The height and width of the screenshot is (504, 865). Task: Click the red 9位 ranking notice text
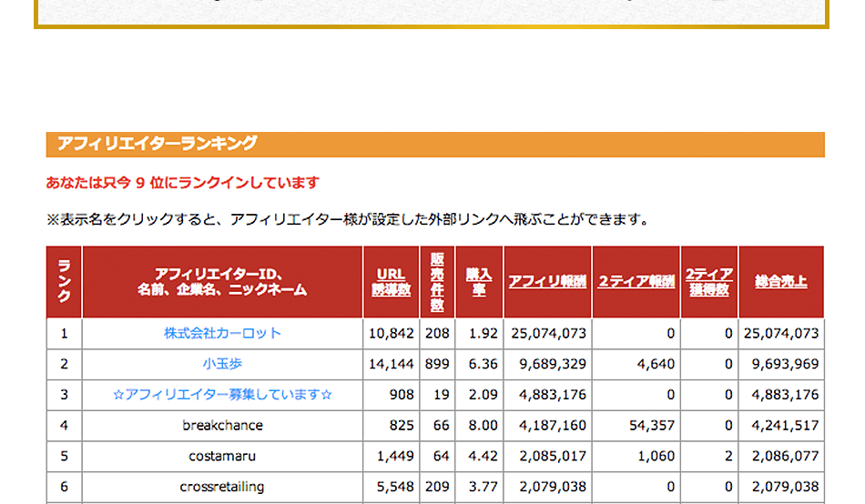(182, 183)
